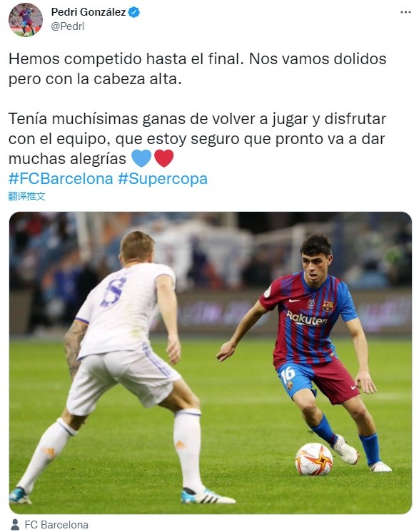Click the 'Tenía muchísimas ganas' paragraph
The image size is (419, 532).
(x=197, y=138)
